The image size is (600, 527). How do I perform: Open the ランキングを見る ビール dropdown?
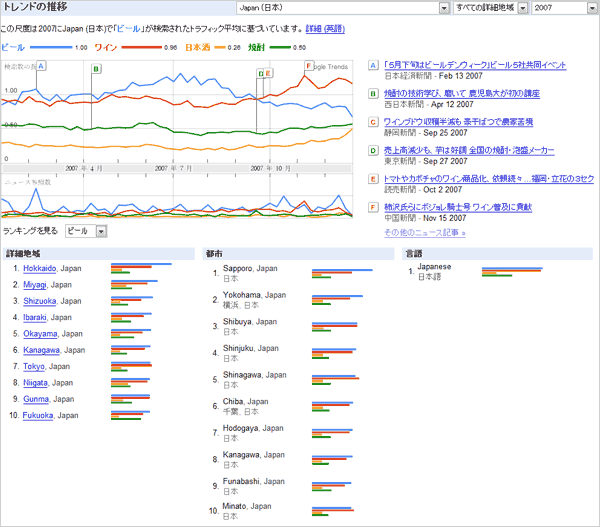pos(86,231)
